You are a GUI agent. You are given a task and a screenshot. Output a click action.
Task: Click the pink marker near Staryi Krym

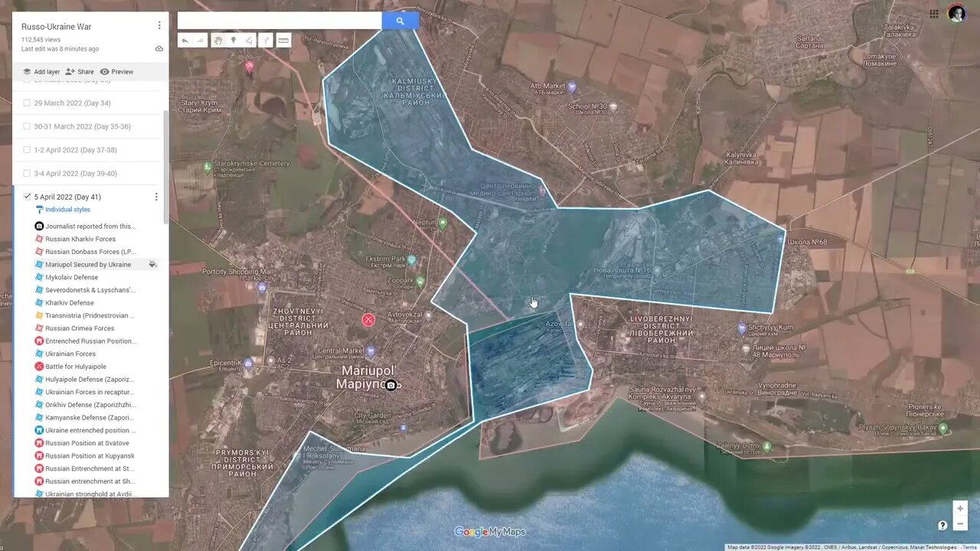[249, 67]
